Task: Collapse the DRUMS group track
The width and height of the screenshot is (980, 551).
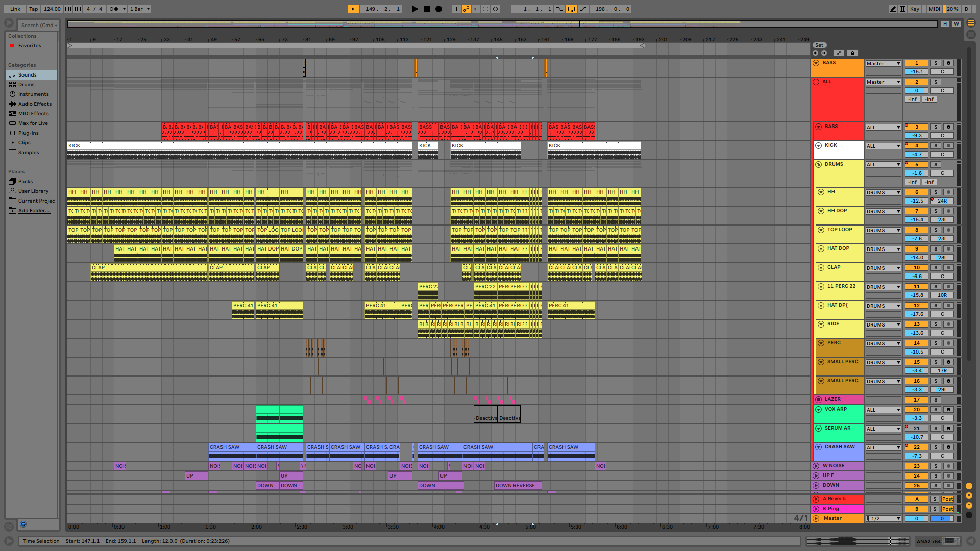Action: (819, 165)
